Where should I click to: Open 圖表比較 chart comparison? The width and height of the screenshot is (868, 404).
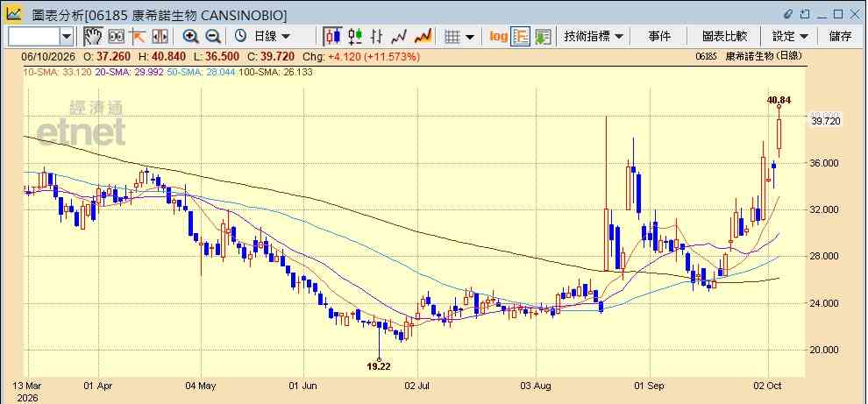(724, 37)
